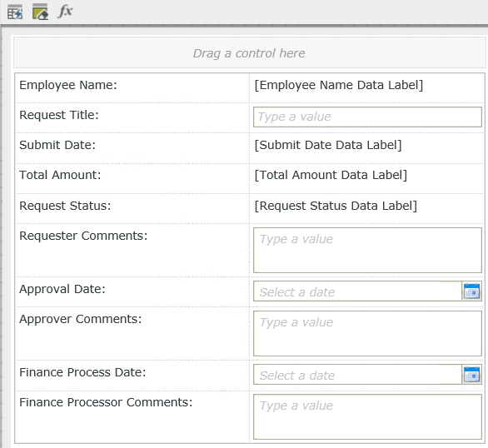This screenshot has width=488, height=448.
Task: Select the Total Amount Data Label control
Action: click(331, 175)
